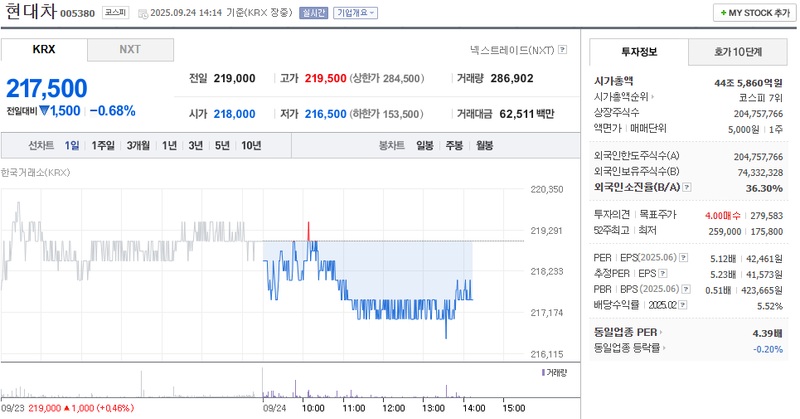Click 동일업종 등락률 value -0.20%
The image size is (800, 419).
(768, 349)
